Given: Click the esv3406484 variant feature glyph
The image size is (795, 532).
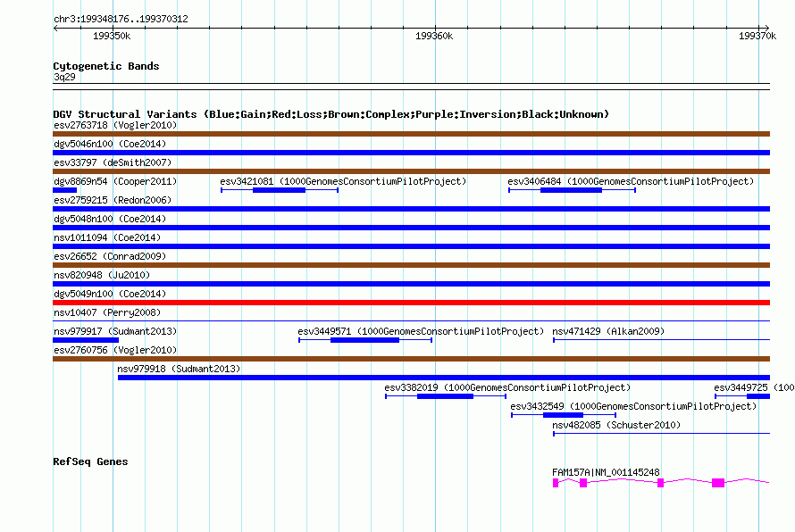Looking at the screenshot, I should (x=572, y=190).
